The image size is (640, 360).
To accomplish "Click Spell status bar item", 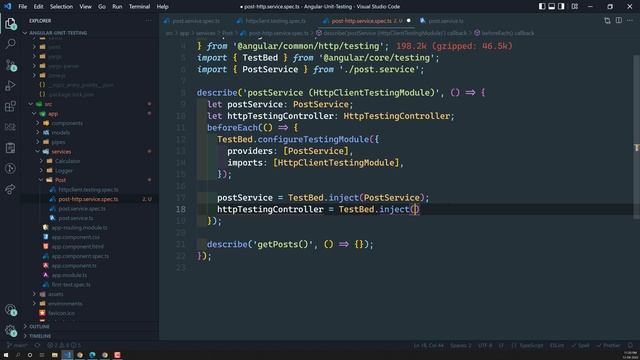I will pos(581,345).
